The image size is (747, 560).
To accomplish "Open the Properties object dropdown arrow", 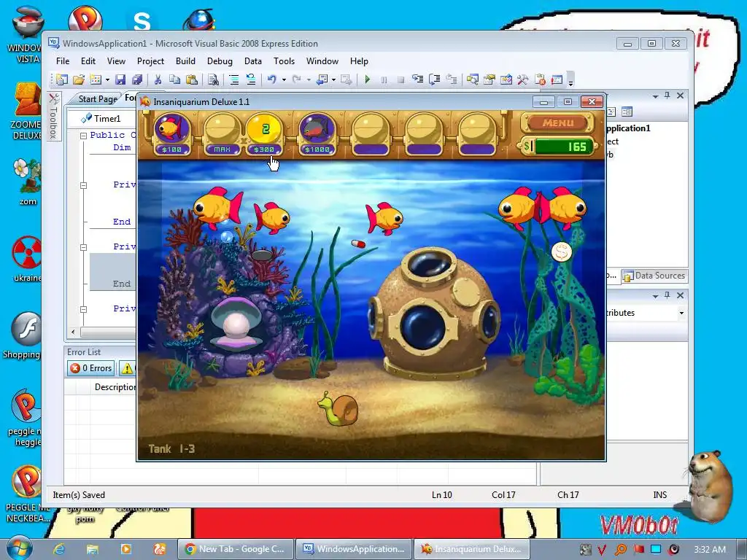I will coord(681,313).
